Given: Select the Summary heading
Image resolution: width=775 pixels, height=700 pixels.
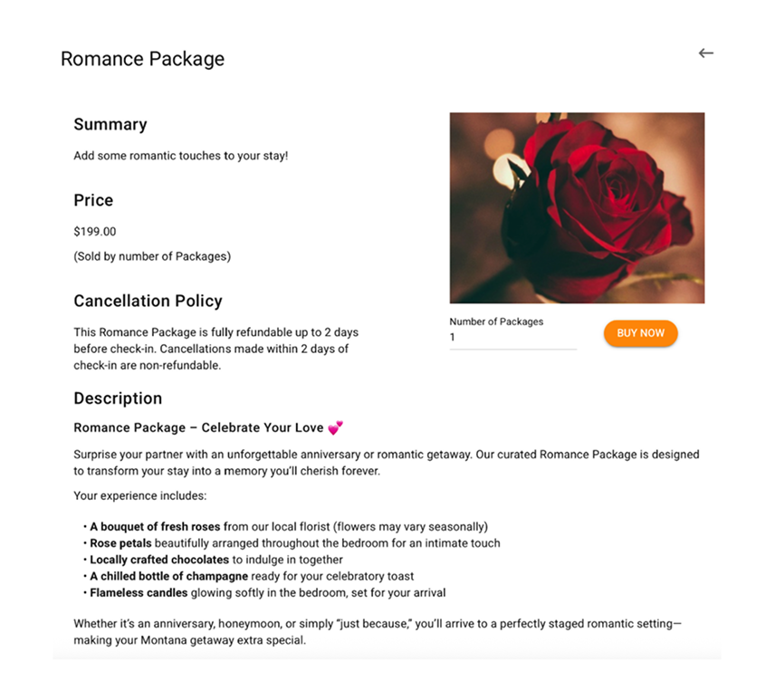Looking at the screenshot, I should point(110,125).
